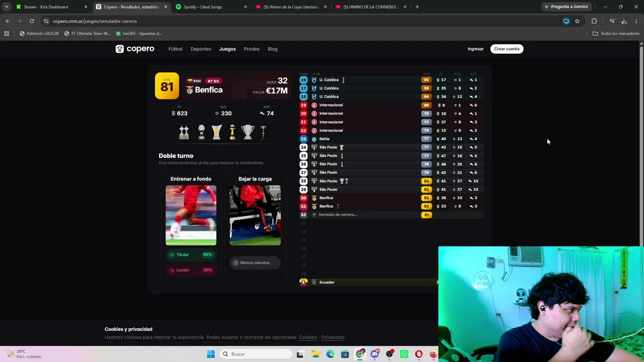Click the Ecuador flag icon
The image size is (644, 362).
tap(303, 282)
